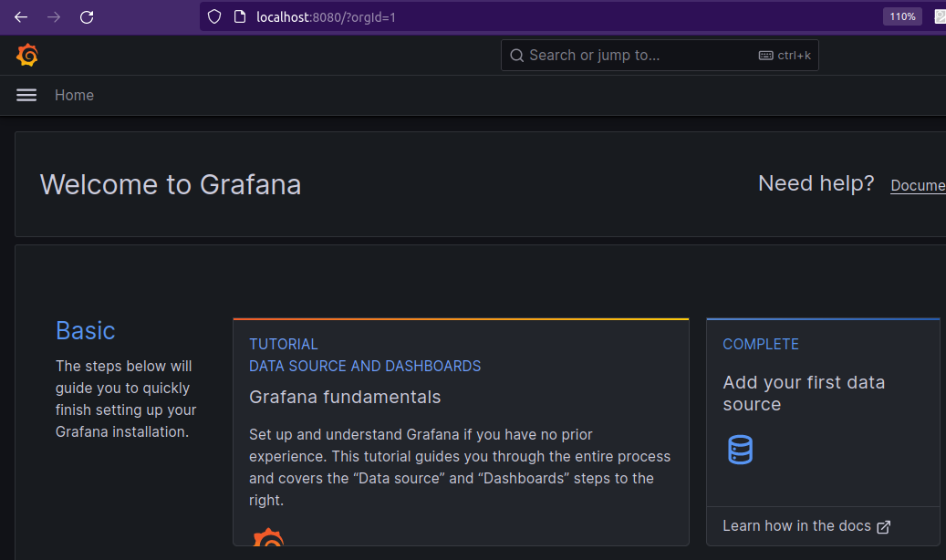Open the Grafana fundamentals tutorial card
This screenshot has height=560, width=946.
(x=461, y=432)
